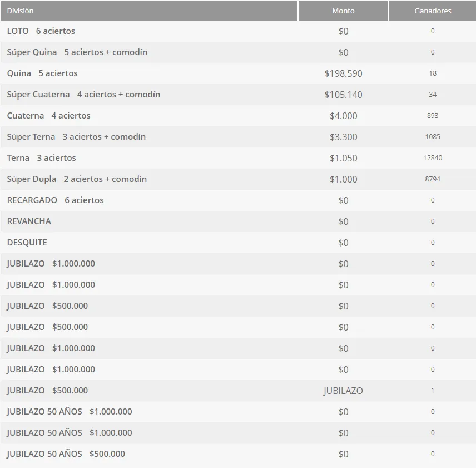This screenshot has width=476, height=468.
Task: Click the 1085 winners count
Action: click(433, 137)
